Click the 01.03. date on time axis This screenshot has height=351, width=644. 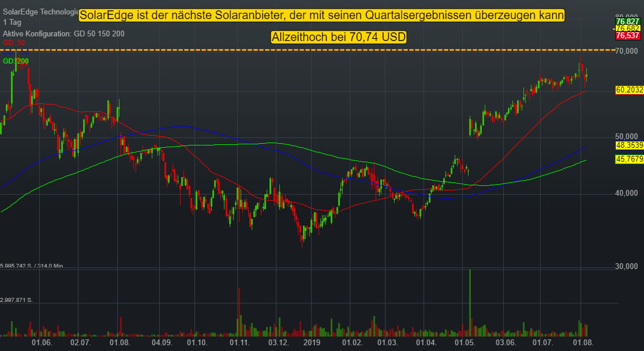click(388, 342)
